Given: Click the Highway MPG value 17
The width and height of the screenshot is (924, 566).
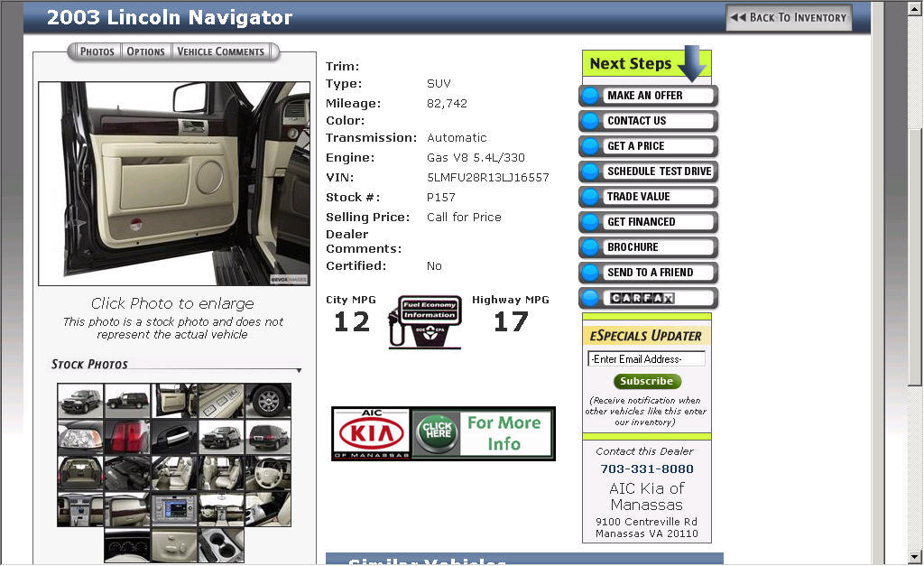Looking at the screenshot, I should (x=511, y=322).
